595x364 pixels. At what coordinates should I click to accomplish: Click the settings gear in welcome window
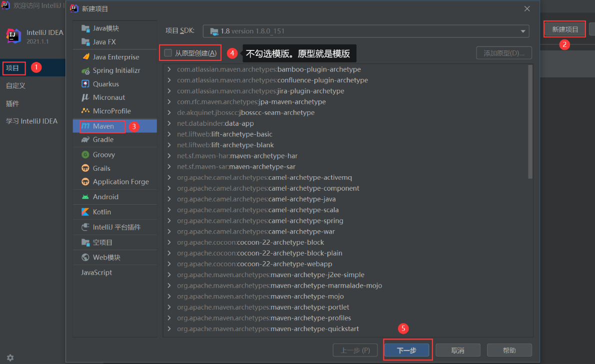point(10,358)
